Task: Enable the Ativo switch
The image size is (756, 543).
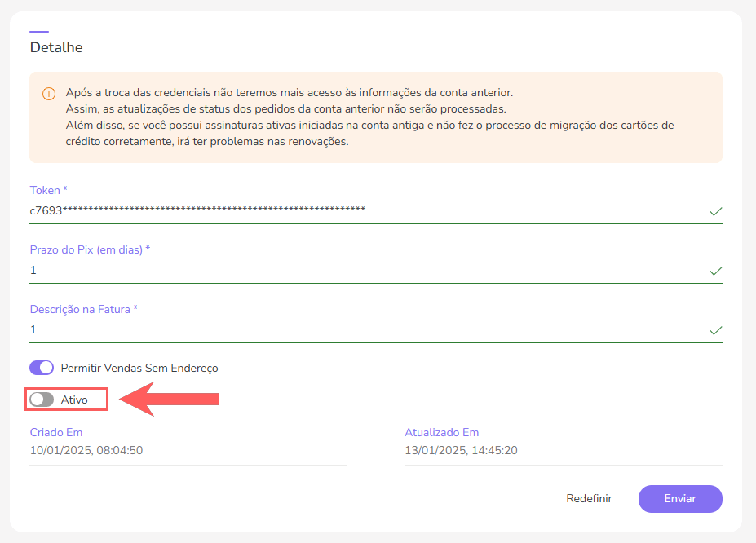Action: [x=42, y=400]
